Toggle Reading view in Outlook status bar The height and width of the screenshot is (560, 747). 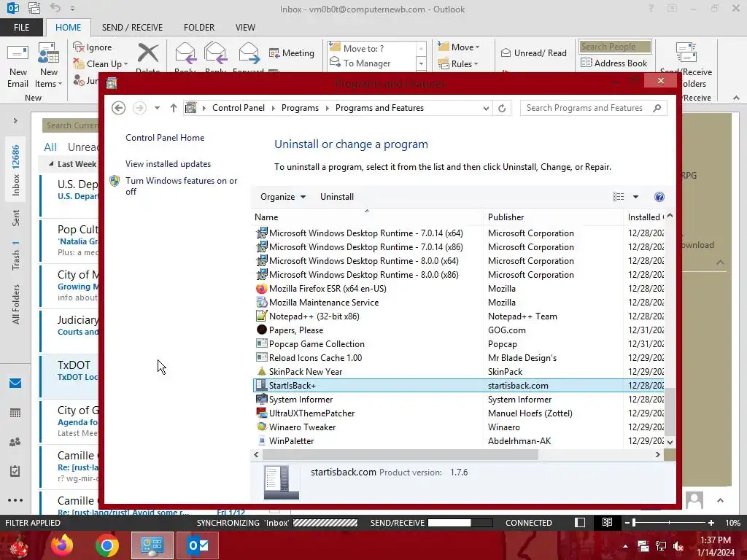tap(607, 522)
